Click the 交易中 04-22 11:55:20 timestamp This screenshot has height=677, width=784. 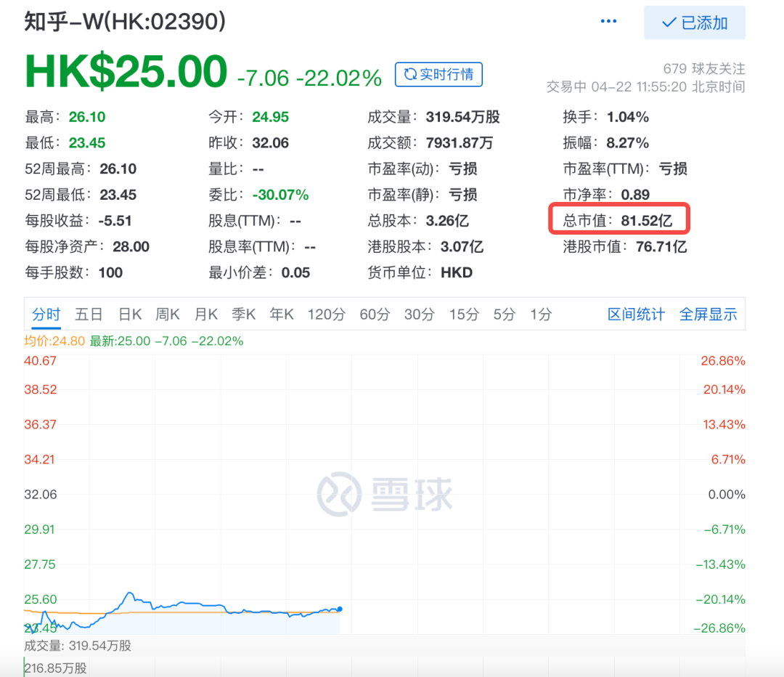645,86
